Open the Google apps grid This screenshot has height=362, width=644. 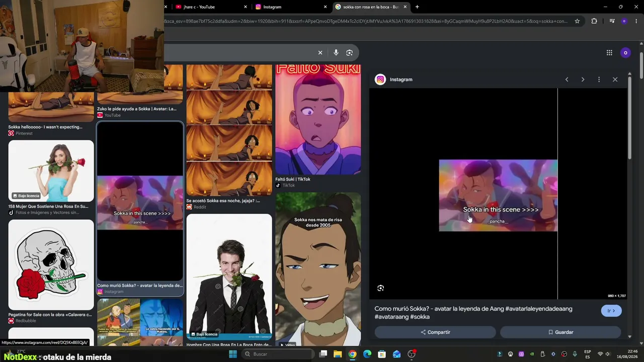[609, 53]
